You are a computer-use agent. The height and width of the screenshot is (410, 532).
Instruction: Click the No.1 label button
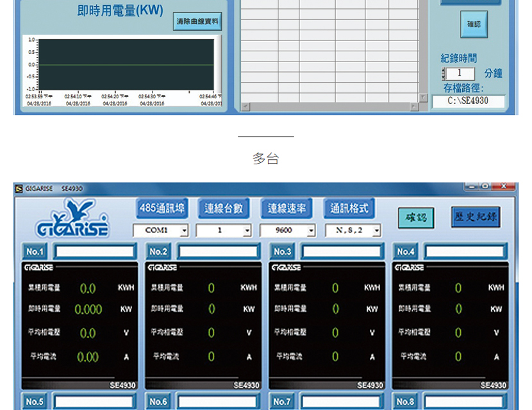35,252
